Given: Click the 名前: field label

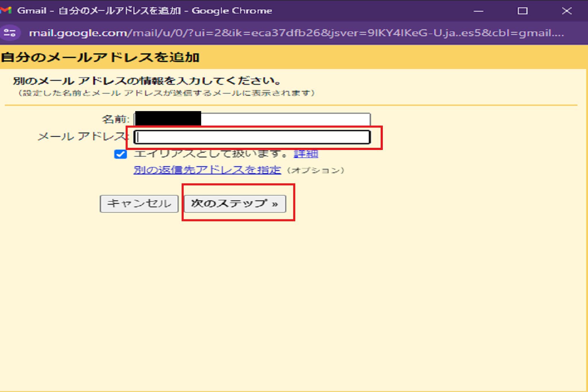Looking at the screenshot, I should point(116,119).
